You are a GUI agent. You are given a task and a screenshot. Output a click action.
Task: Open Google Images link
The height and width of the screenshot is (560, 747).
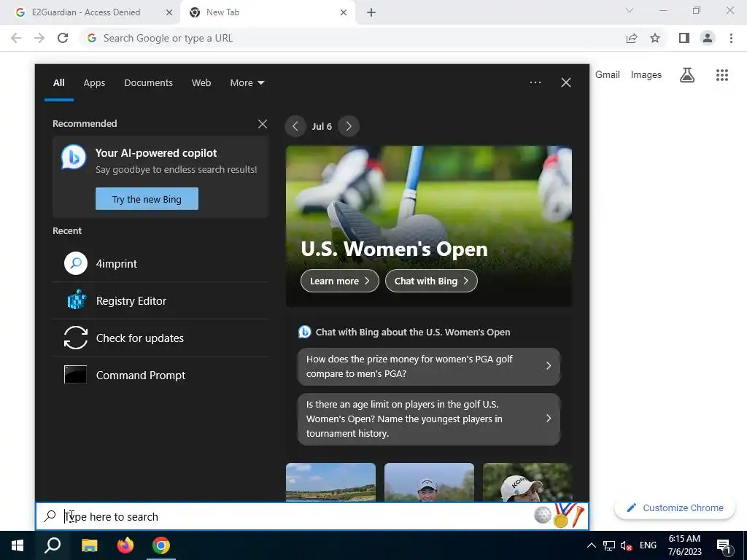click(x=646, y=75)
